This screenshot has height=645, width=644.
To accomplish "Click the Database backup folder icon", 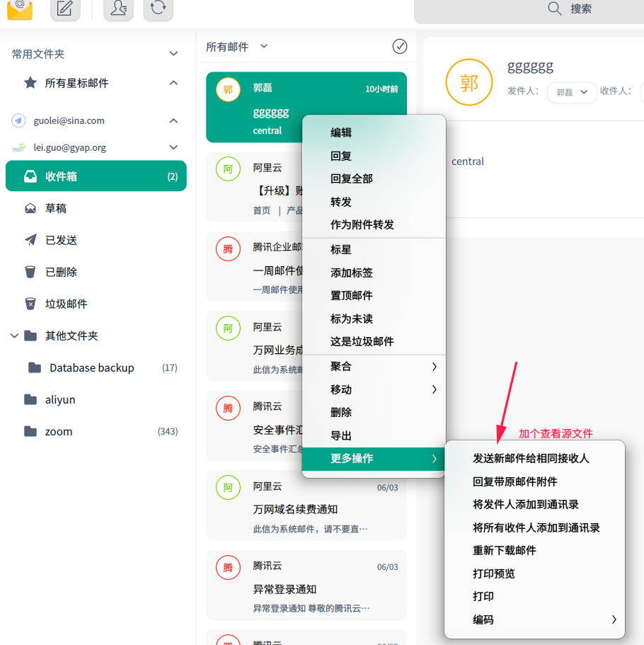I will coord(35,367).
